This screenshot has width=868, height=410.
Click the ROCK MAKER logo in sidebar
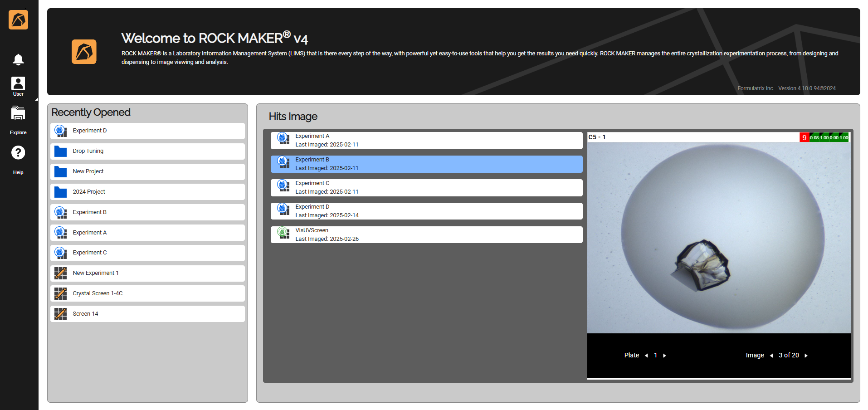pyautogui.click(x=18, y=20)
